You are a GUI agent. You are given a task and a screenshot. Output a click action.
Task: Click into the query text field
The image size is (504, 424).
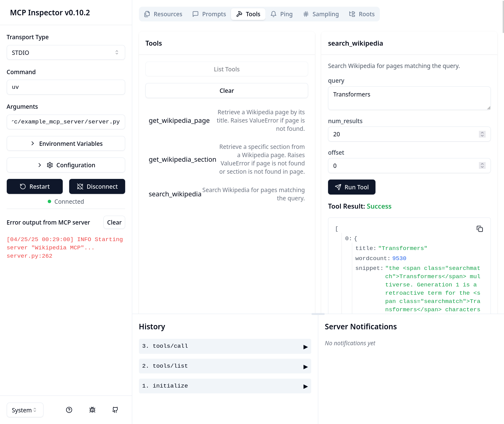(409, 98)
